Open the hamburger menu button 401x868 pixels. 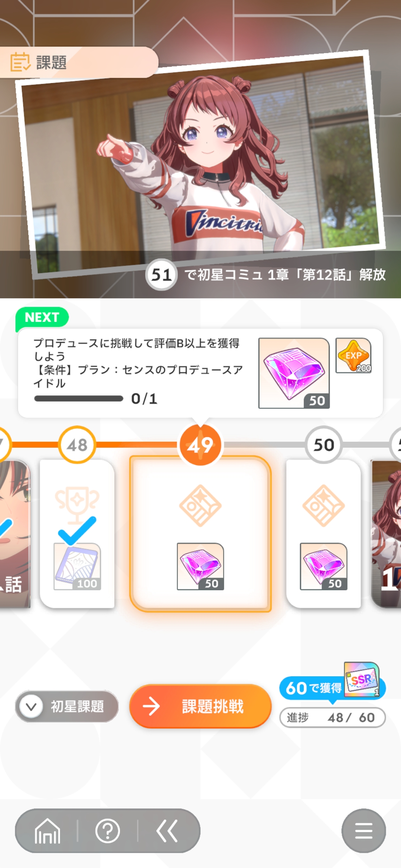(363, 831)
